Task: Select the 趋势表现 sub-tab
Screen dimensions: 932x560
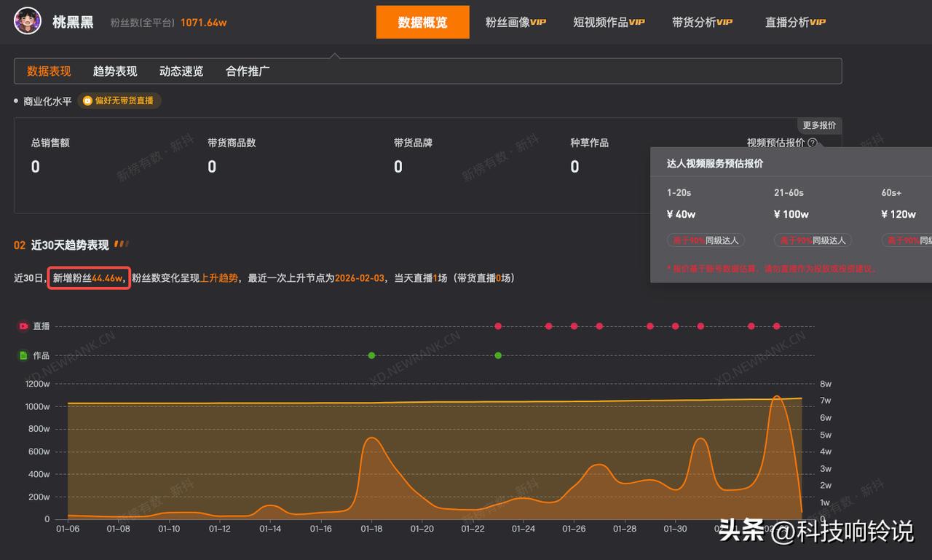Action: coord(115,71)
